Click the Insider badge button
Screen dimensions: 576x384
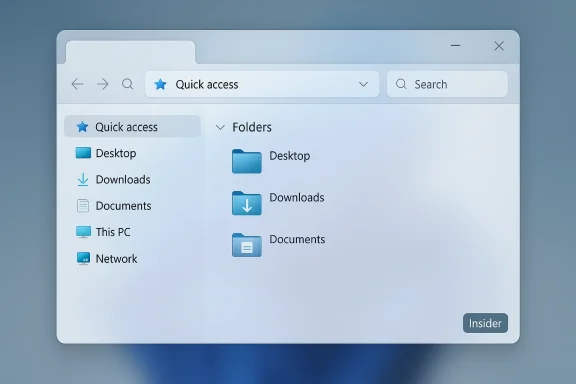[485, 323]
